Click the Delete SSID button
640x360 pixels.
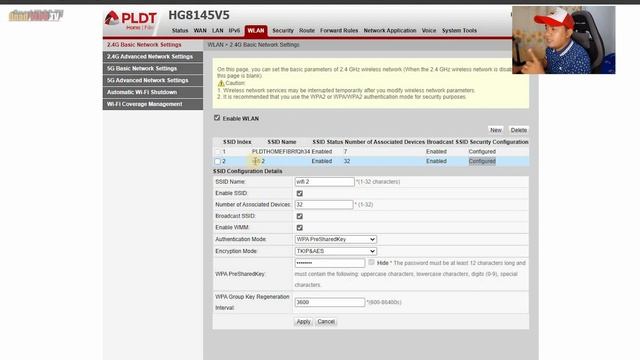coord(518,130)
